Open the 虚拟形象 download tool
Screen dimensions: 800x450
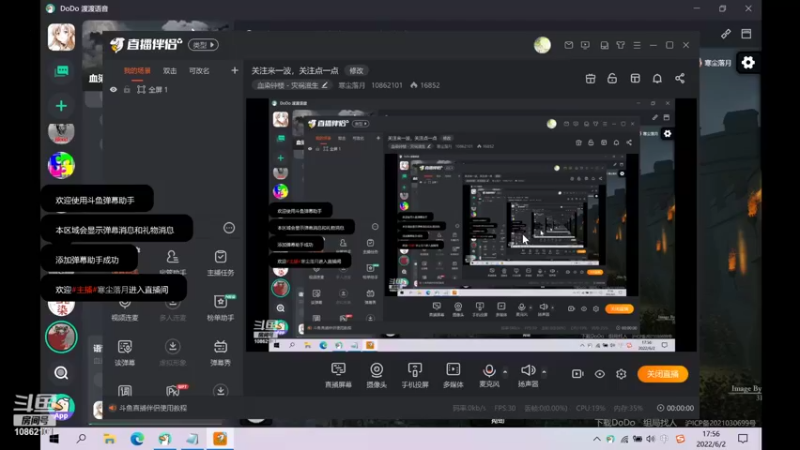point(172,353)
